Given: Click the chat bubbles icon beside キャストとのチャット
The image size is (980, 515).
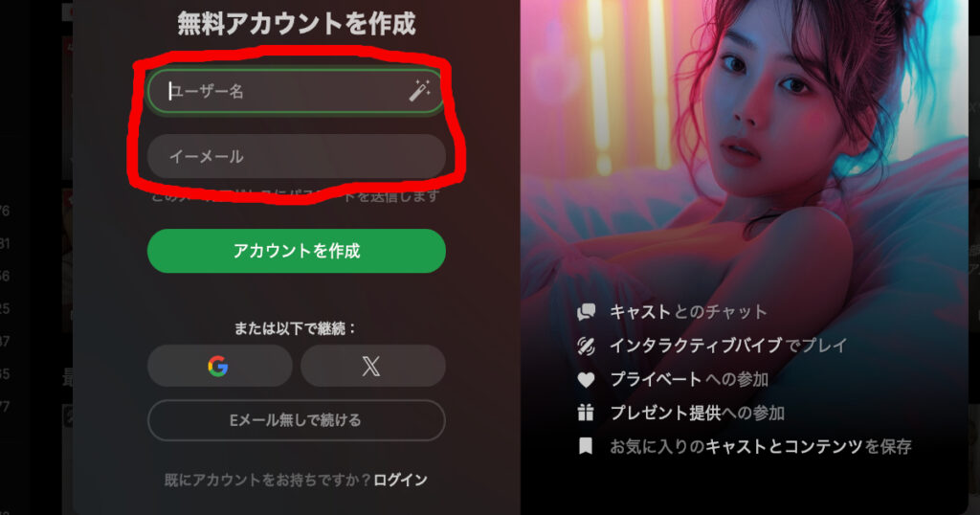Looking at the screenshot, I should pos(586,311).
